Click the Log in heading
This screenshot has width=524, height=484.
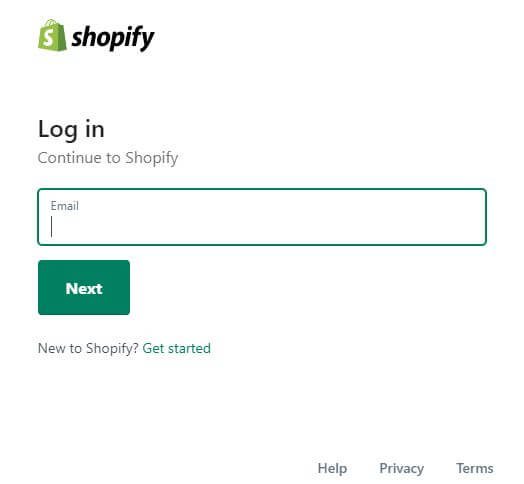coord(71,129)
